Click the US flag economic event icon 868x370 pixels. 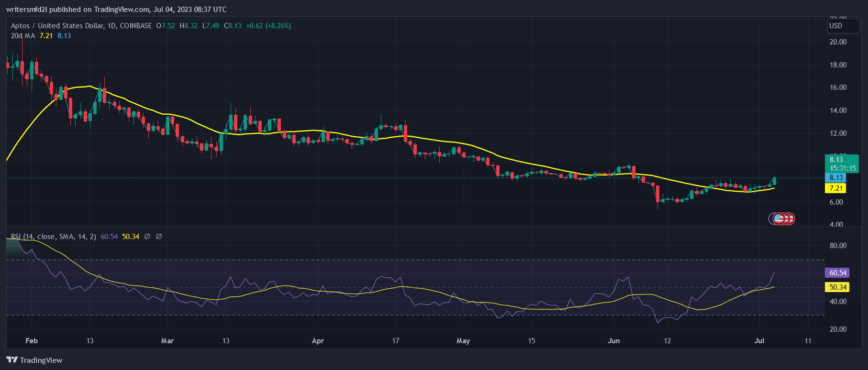779,219
